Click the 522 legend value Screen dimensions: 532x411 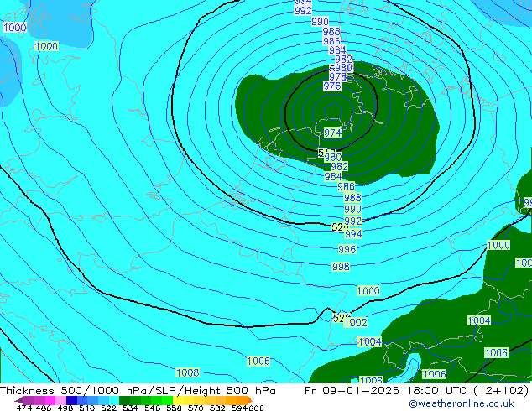pos(108,408)
